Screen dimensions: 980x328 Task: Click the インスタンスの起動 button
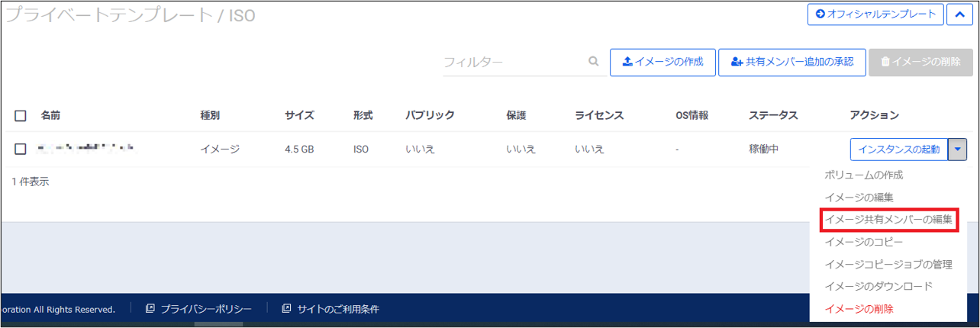point(899,150)
